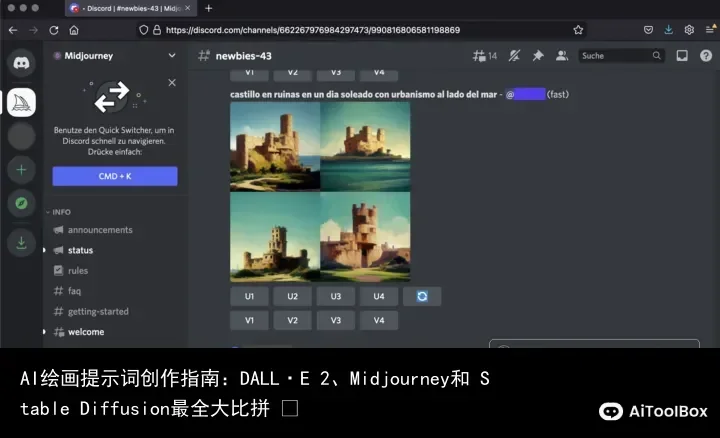Expand the Midjourney server dropdown menu

pyautogui.click(x=172, y=56)
